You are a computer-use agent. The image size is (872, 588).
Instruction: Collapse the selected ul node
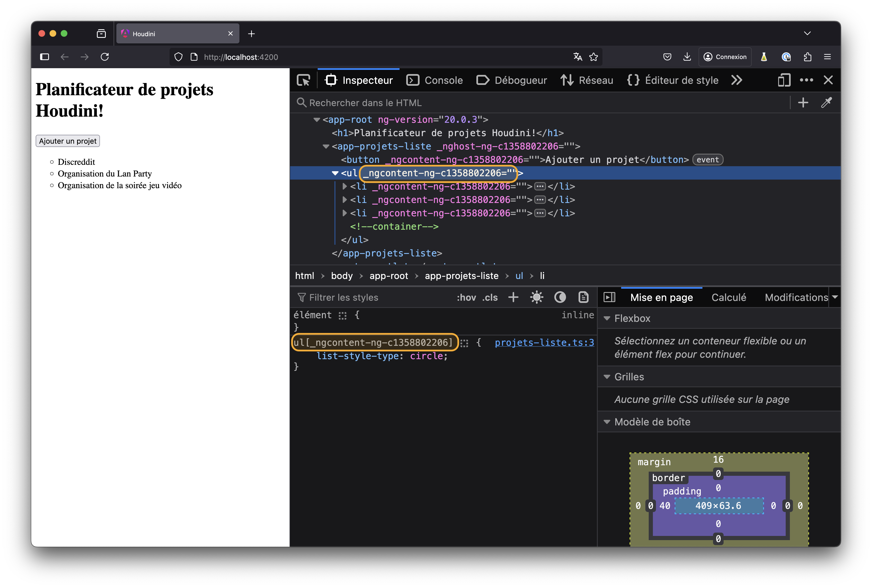click(x=335, y=173)
